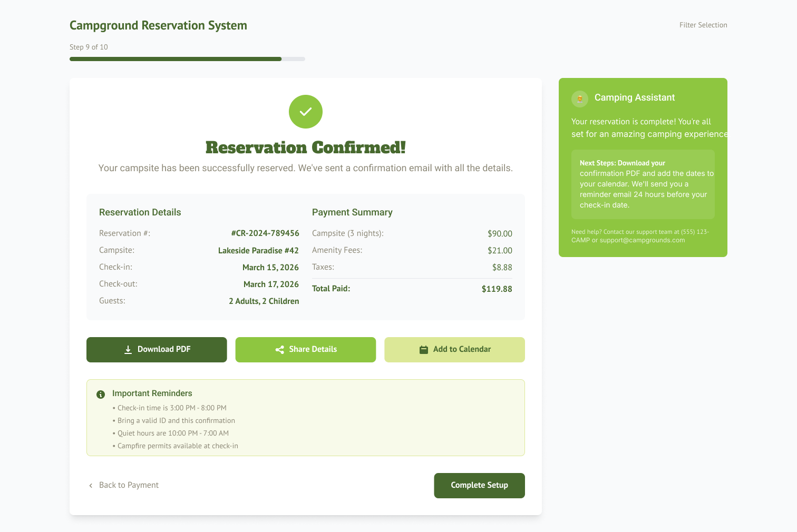
Task: Click the confirmation email message text
Action: point(306,168)
